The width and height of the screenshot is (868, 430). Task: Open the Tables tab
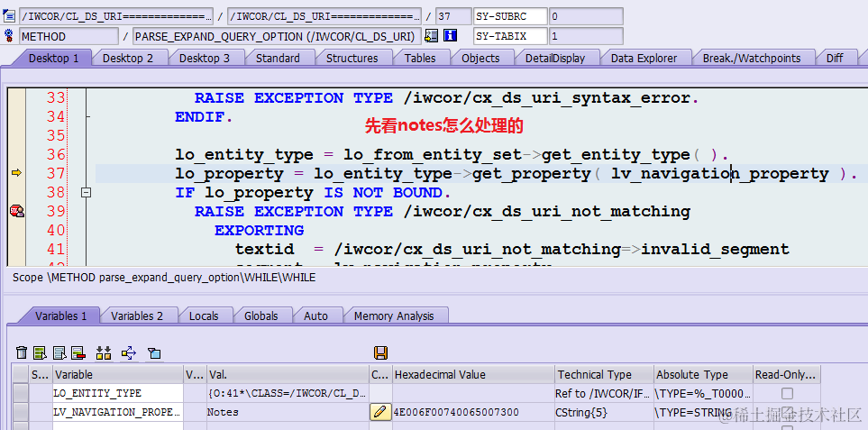click(x=420, y=58)
